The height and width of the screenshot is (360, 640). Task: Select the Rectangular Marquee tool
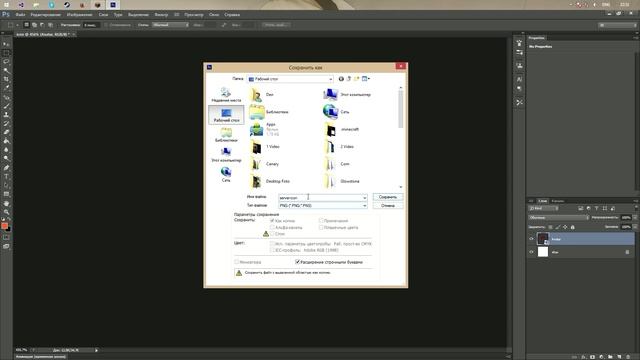click(6, 53)
